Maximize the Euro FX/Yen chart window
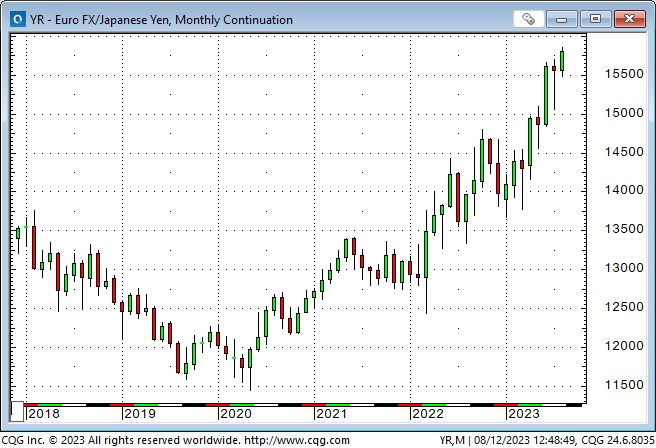The height and width of the screenshot is (448, 656). pos(595,19)
